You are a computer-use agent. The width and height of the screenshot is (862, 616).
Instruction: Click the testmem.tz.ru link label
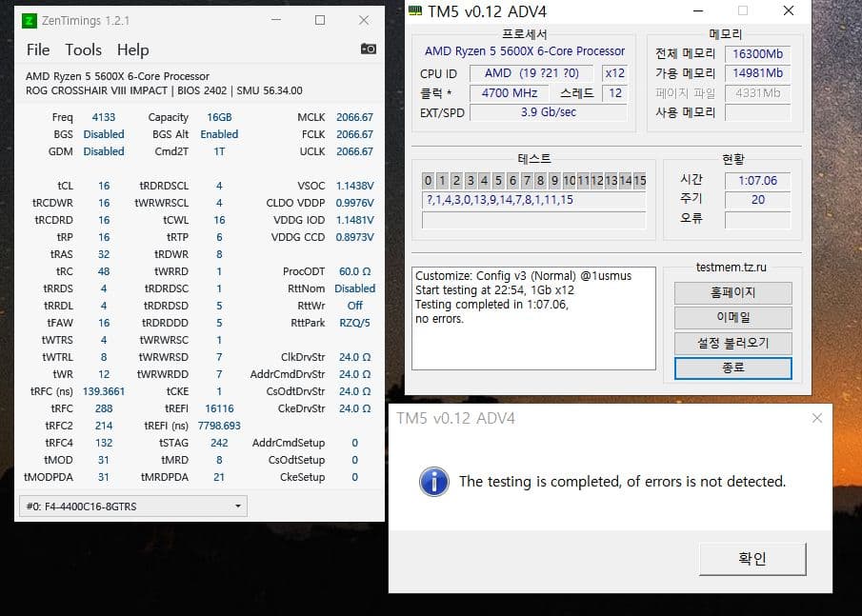click(x=731, y=268)
